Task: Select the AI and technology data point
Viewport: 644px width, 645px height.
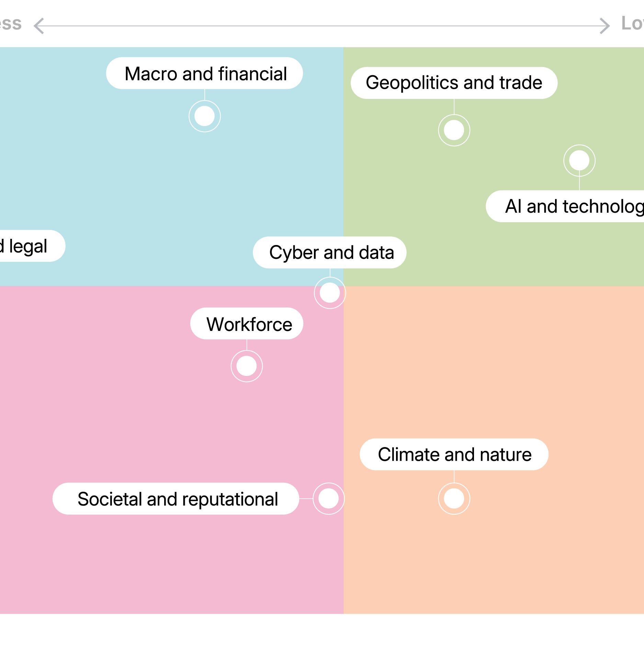Action: click(x=579, y=160)
